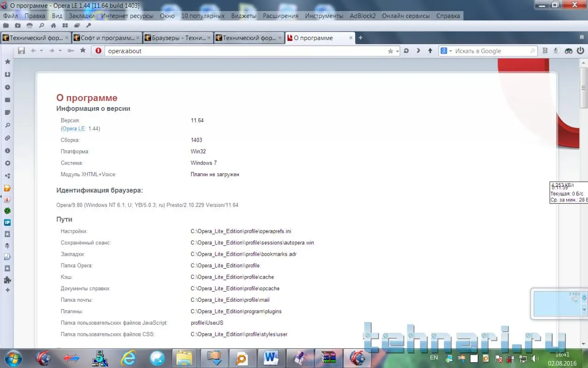The width and height of the screenshot is (588, 368).
Task: Open the AdBlock2 menu
Action: 363,16
